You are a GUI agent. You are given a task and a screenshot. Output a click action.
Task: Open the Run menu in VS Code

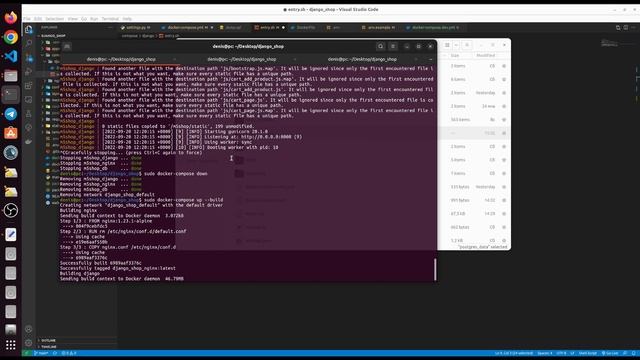[94, 19]
